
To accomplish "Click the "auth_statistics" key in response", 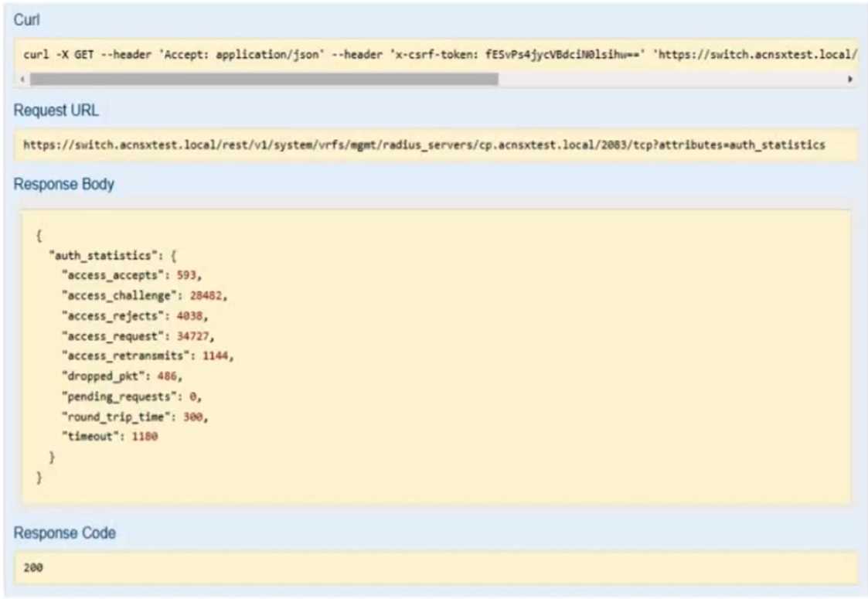I will click(x=93, y=254).
